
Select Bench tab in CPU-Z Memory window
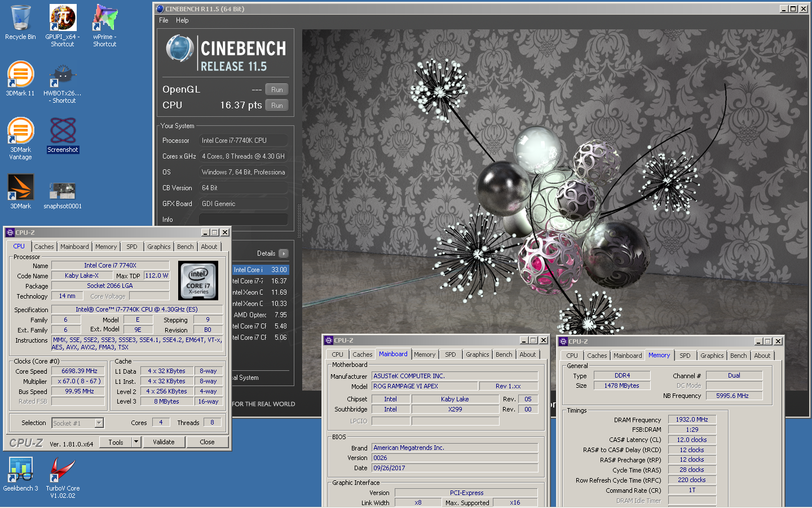click(x=739, y=356)
